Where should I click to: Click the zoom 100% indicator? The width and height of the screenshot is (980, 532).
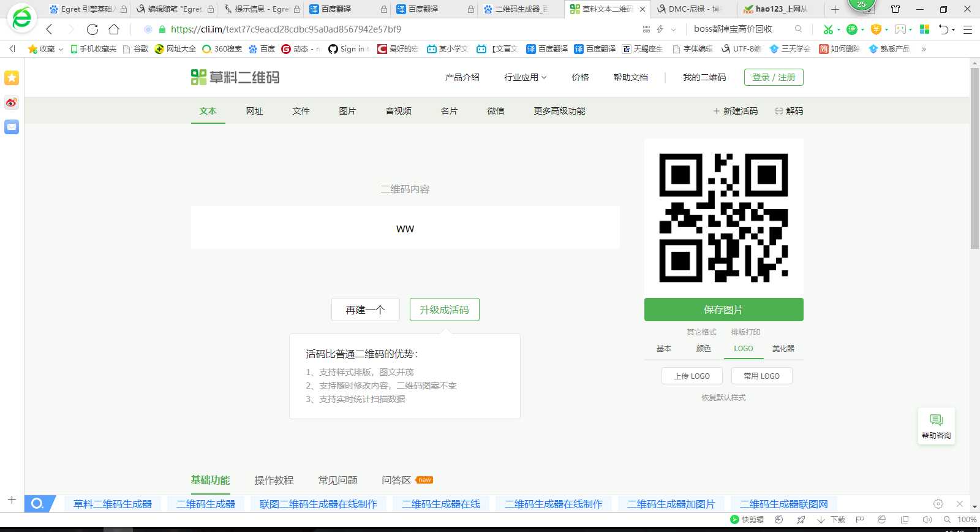click(x=967, y=520)
